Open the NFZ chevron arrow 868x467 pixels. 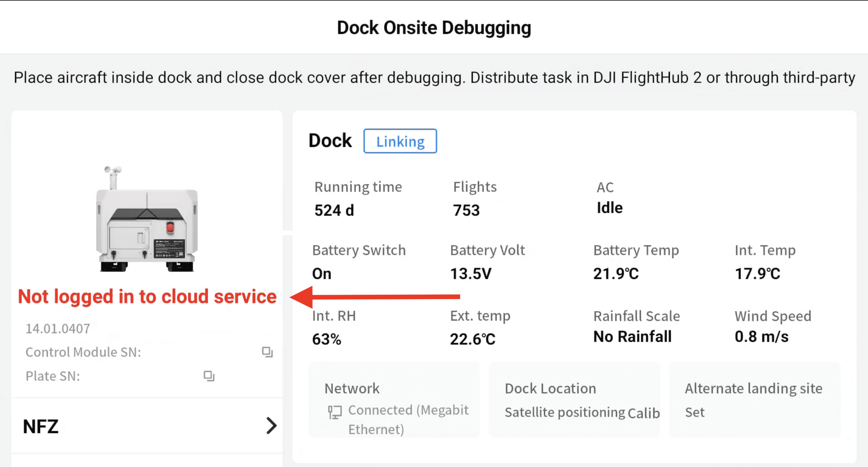[271, 426]
